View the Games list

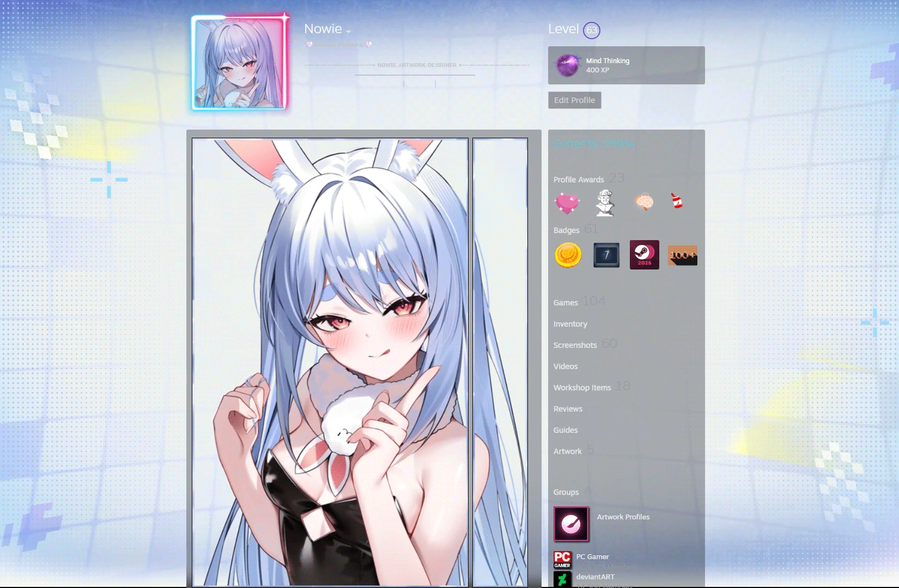pos(566,303)
